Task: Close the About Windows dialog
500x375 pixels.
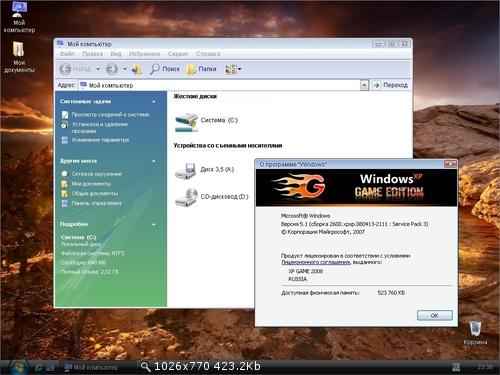Action: tap(450, 164)
